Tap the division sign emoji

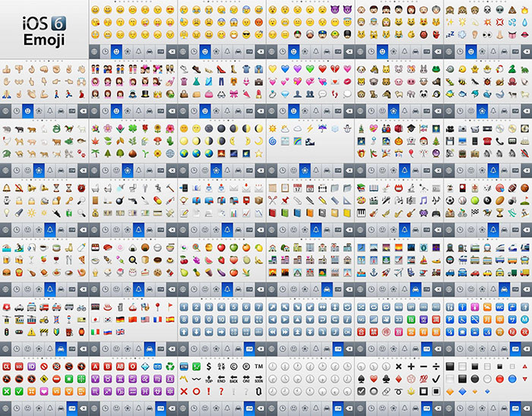tap(436, 367)
